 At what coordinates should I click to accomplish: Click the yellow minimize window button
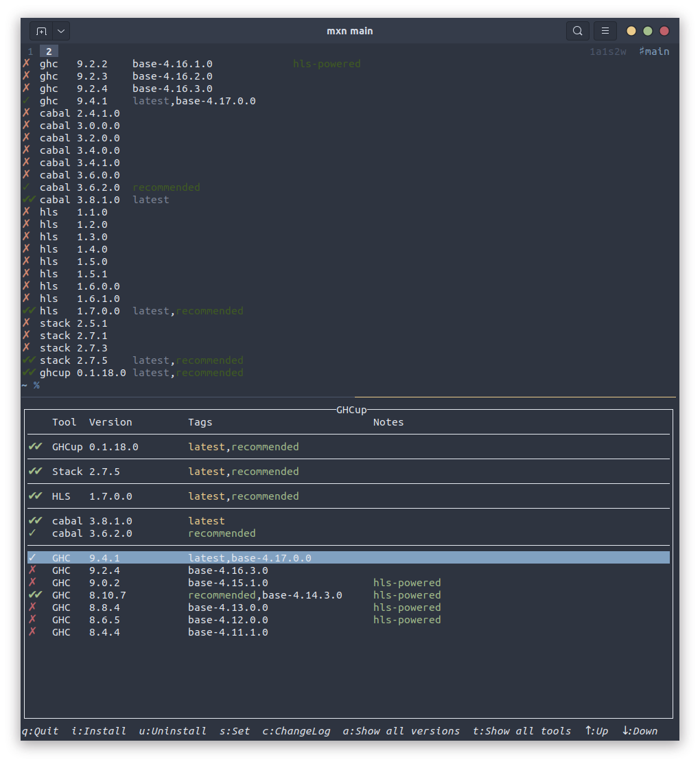pos(631,31)
